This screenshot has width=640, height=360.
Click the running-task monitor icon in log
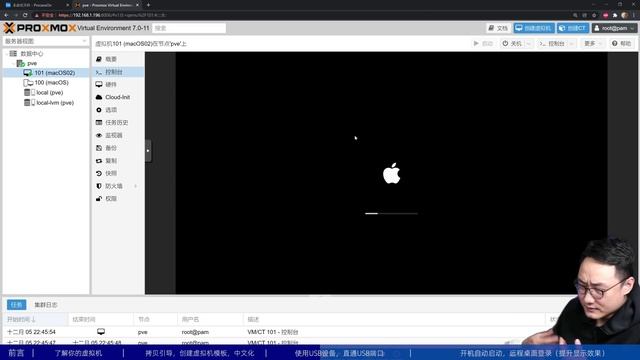pyautogui.click(x=101, y=331)
